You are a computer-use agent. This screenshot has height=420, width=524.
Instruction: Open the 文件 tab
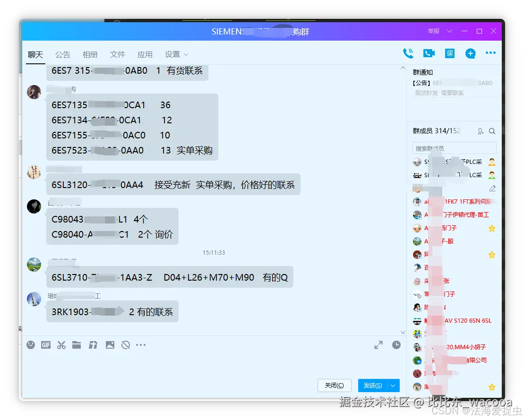[118, 54]
